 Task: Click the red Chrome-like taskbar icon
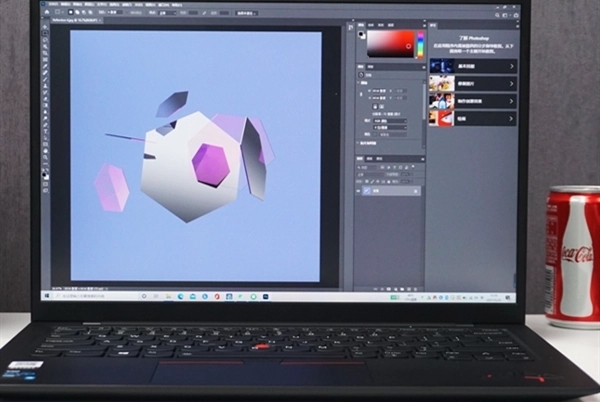pos(218,296)
